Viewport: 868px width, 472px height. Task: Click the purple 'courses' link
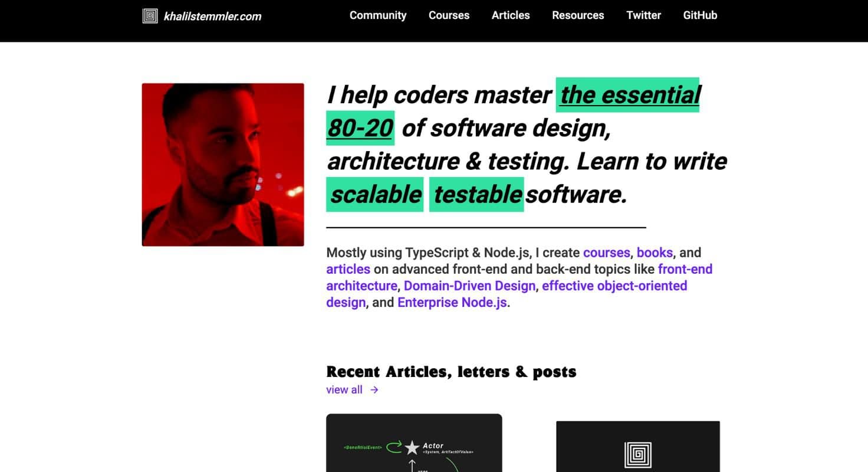(x=606, y=253)
